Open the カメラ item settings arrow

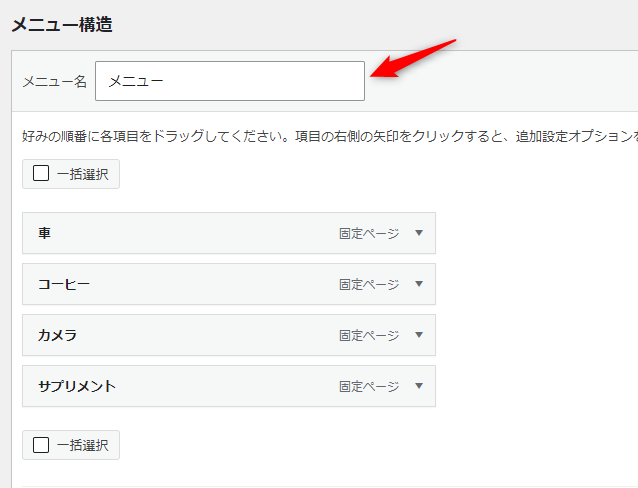(x=419, y=335)
